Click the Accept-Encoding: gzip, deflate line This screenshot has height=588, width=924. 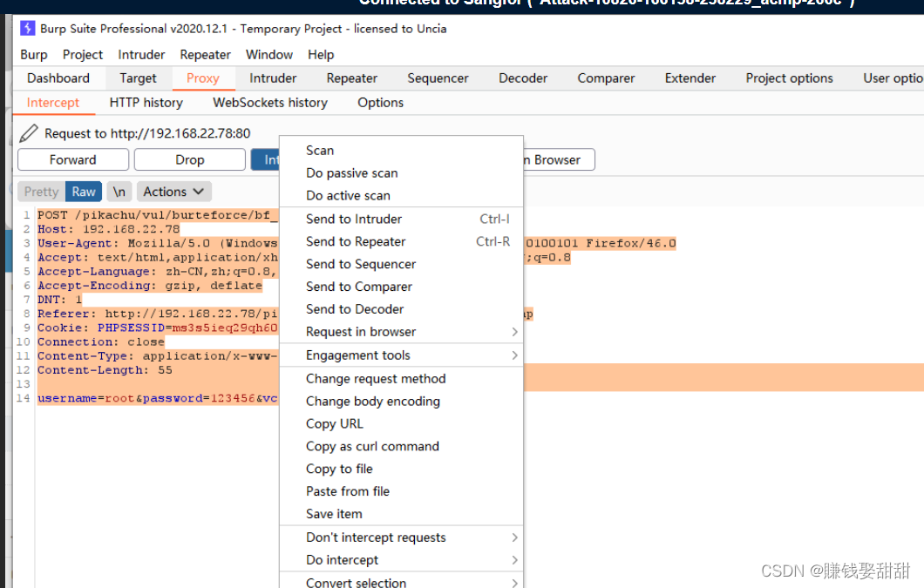pos(150,285)
